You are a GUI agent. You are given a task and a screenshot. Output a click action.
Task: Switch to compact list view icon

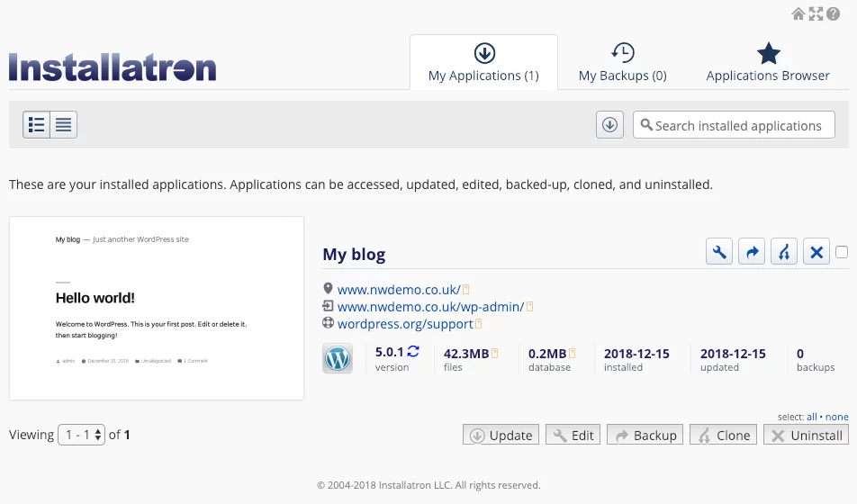63,124
